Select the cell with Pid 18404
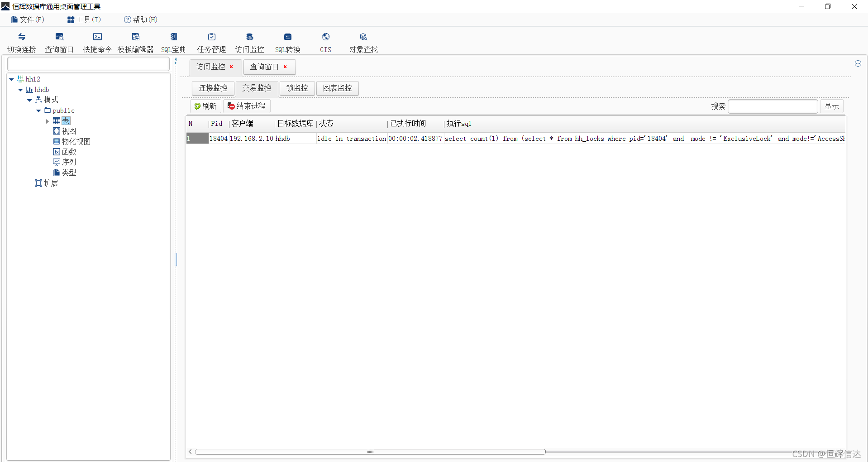868x462 pixels. point(219,139)
